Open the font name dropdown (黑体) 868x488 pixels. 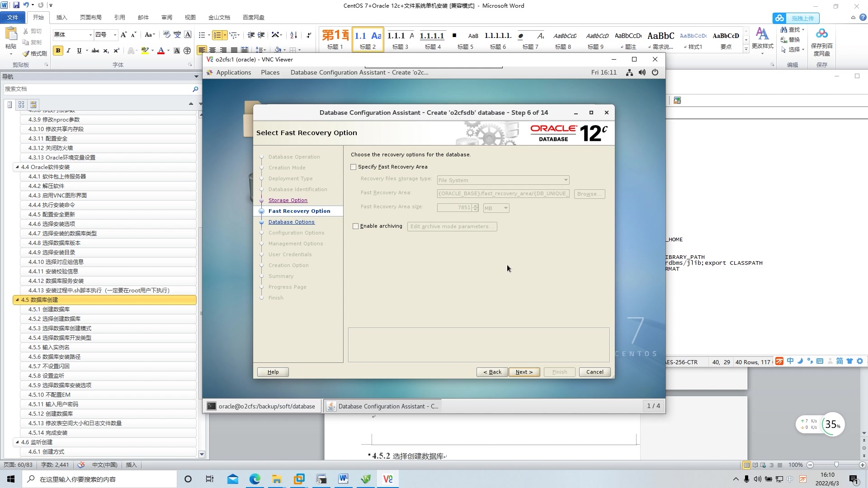(x=90, y=35)
